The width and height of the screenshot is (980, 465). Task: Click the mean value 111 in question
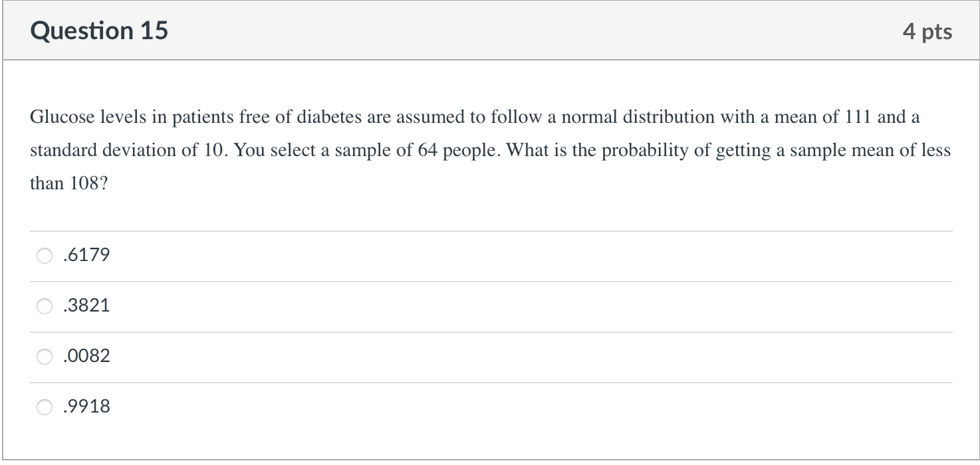click(x=858, y=118)
